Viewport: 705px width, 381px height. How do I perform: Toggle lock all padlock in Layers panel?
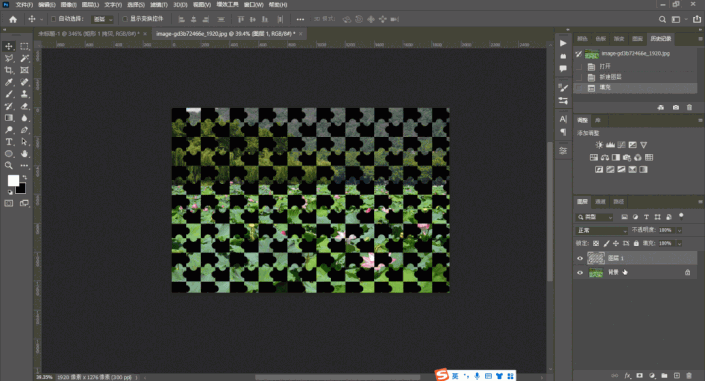[x=636, y=243]
